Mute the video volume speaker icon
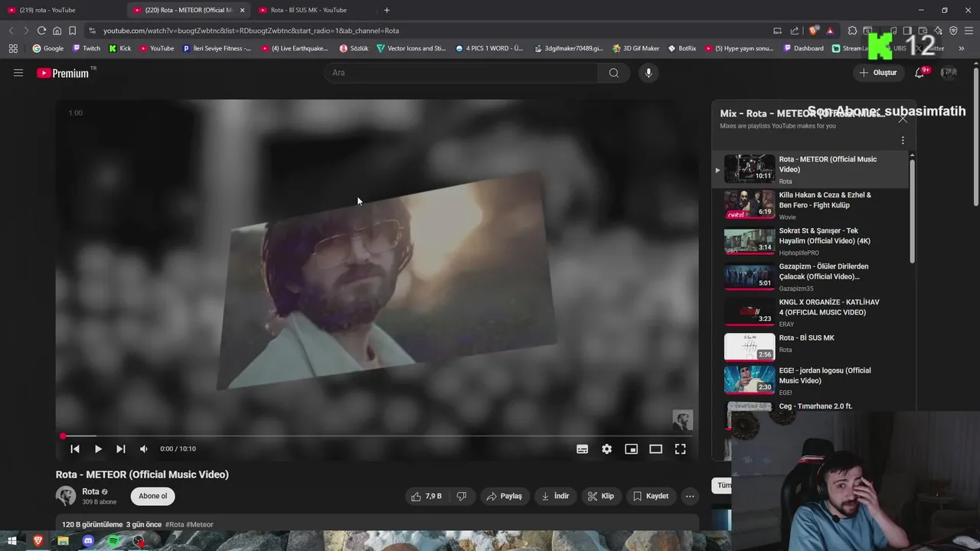 (143, 449)
